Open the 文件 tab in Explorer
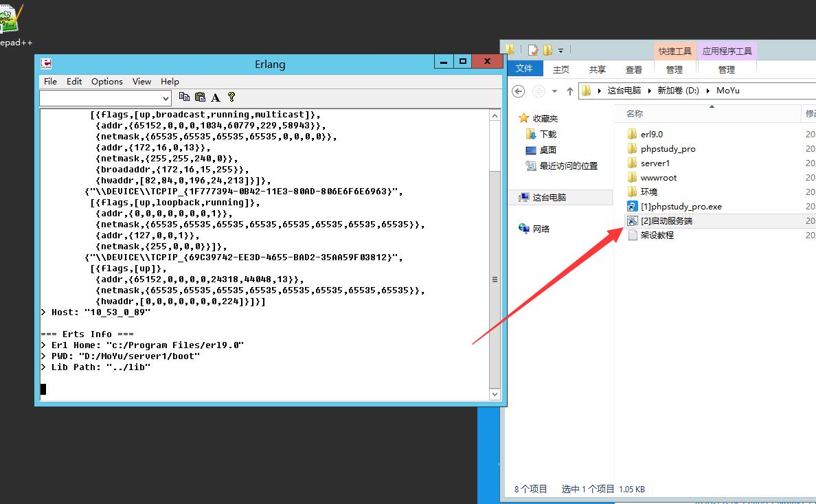The height and width of the screenshot is (504, 816). (x=524, y=69)
